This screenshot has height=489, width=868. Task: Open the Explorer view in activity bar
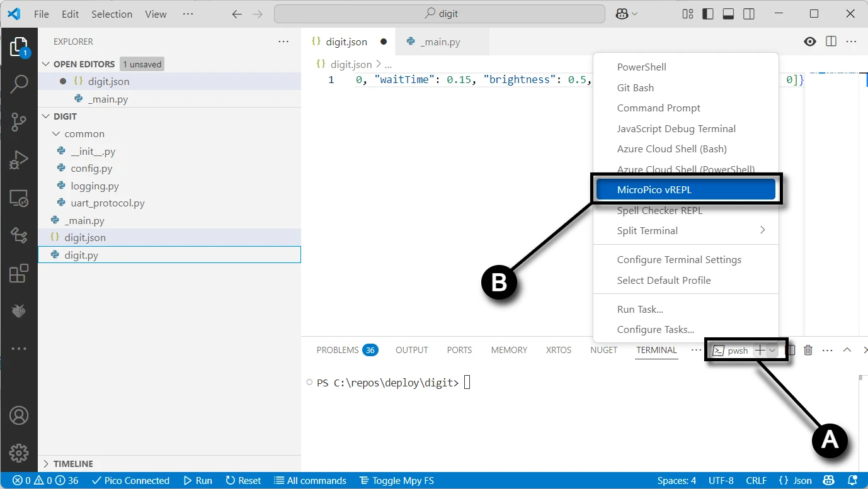(19, 48)
